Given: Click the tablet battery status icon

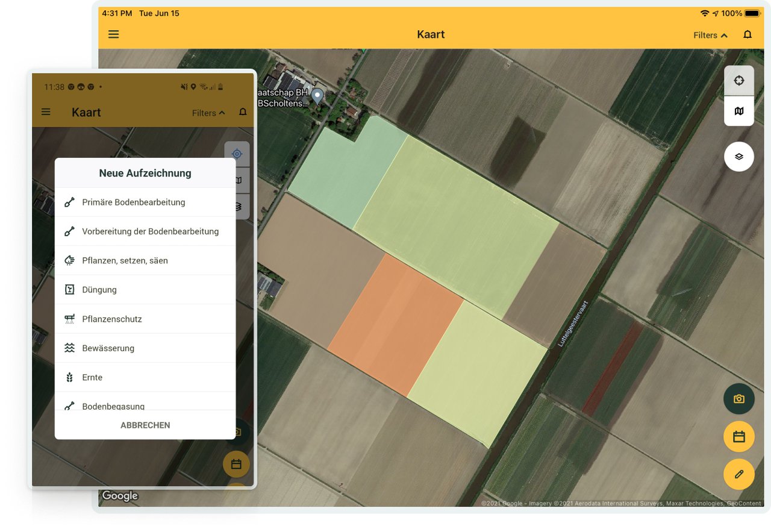Looking at the screenshot, I should 752,13.
